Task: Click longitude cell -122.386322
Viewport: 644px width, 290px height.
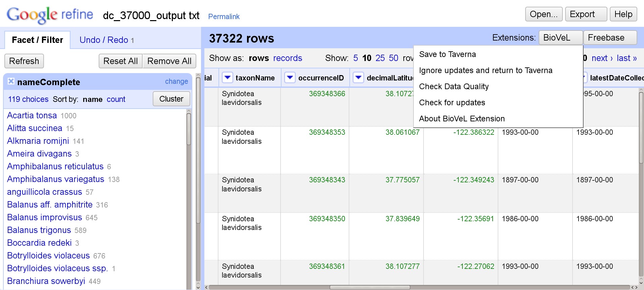Action: click(x=474, y=132)
